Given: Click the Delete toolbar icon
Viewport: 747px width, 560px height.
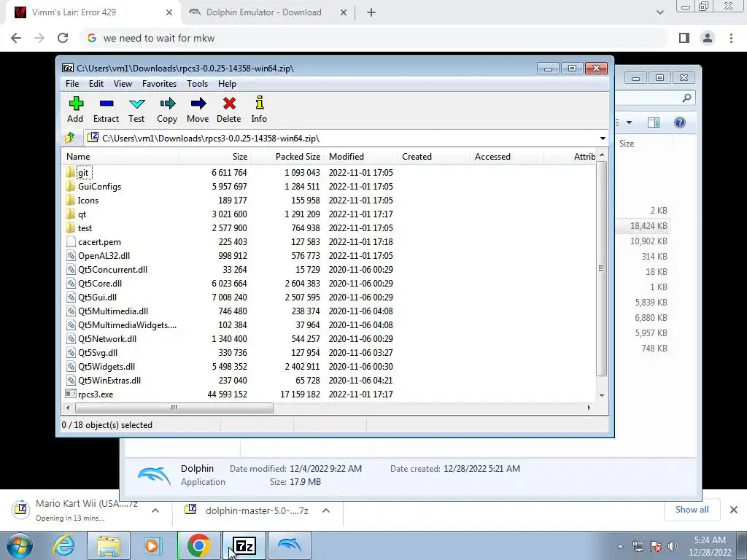Looking at the screenshot, I should tap(229, 104).
